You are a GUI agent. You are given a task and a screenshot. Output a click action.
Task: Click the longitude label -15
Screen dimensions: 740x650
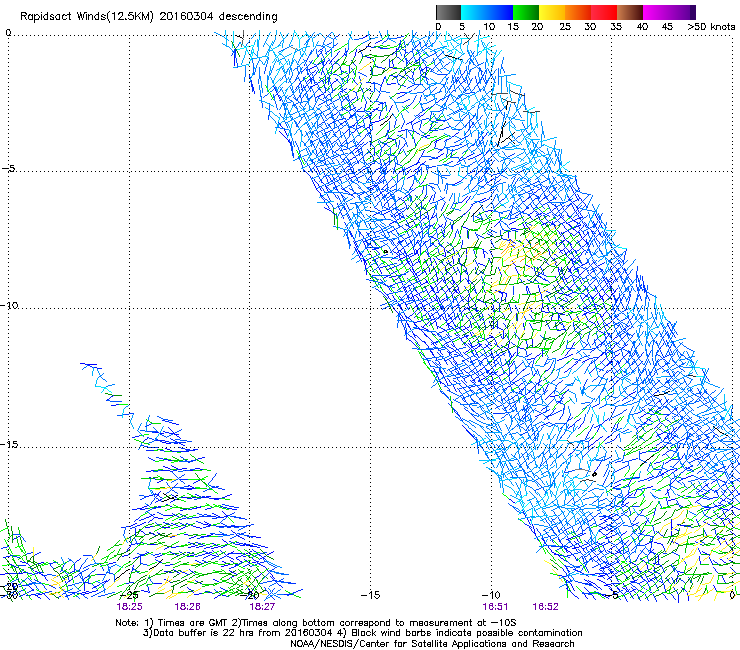[x=370, y=595]
